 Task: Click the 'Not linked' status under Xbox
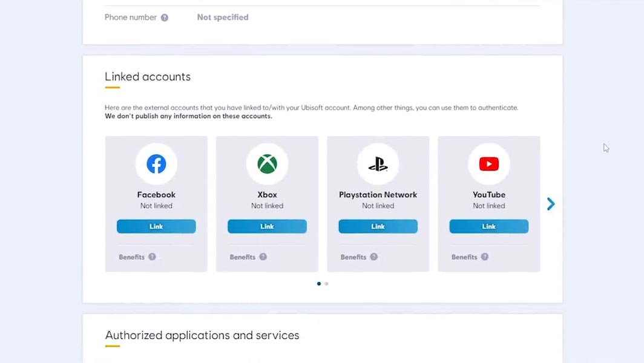[267, 206]
